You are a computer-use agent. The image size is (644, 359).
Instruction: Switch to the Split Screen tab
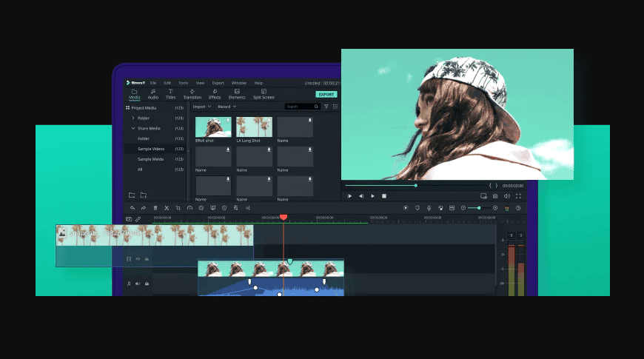click(x=264, y=94)
